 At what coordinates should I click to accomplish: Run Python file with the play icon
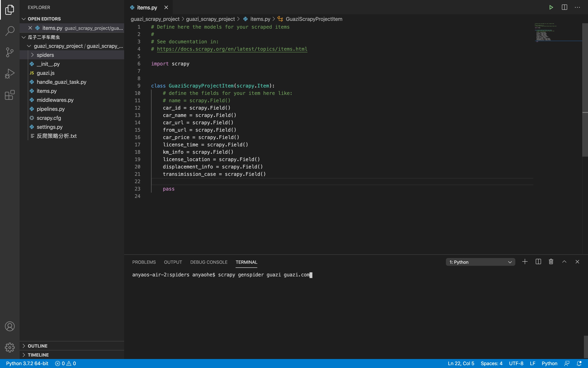551,7
